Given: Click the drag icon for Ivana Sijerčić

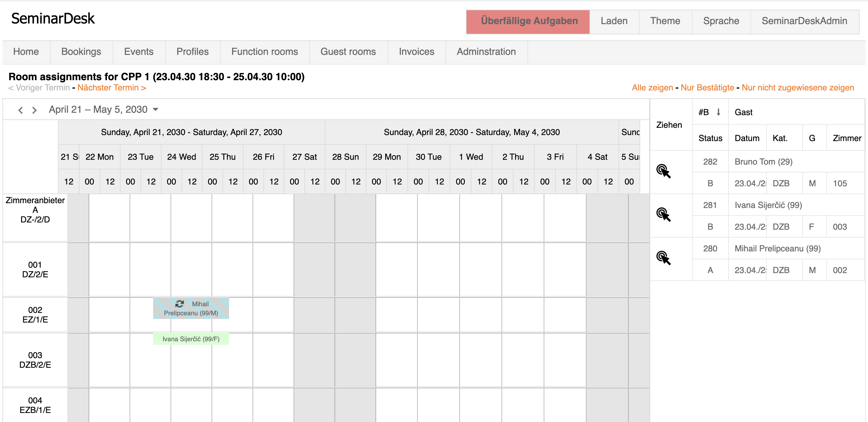Looking at the screenshot, I should 663,215.
